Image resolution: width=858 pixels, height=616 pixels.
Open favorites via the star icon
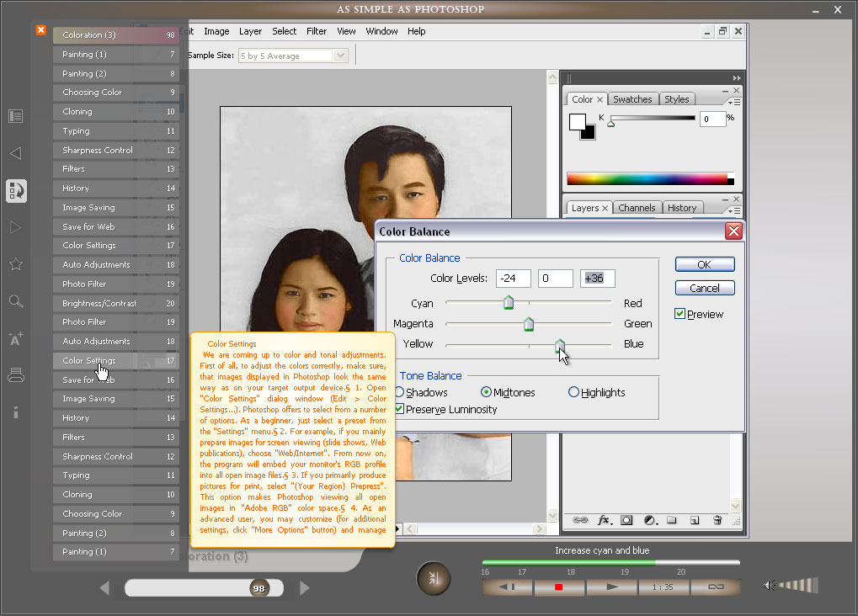pos(16,264)
